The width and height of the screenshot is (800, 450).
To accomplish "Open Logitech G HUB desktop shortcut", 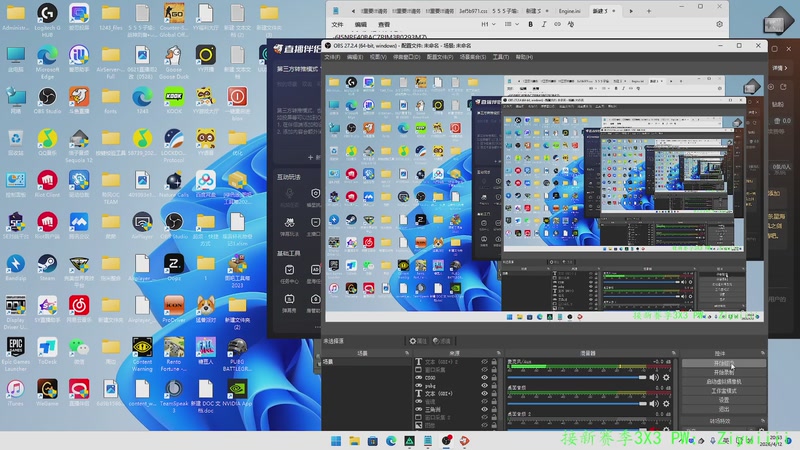I will point(47,18).
